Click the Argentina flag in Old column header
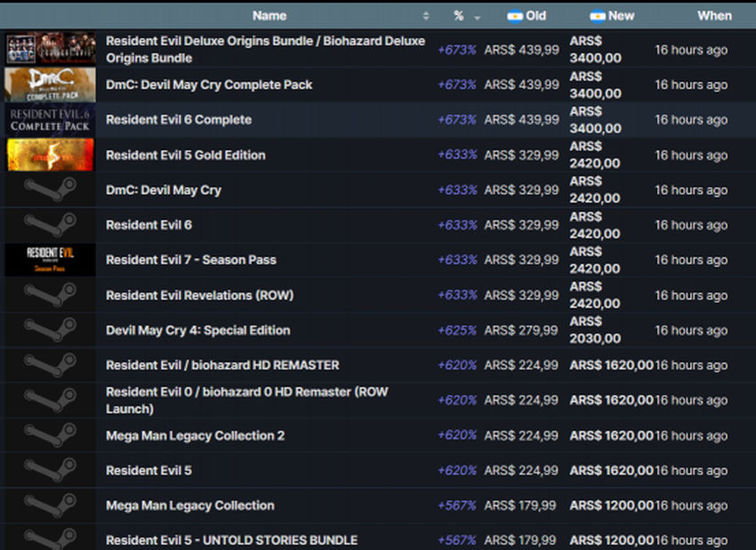756x550 pixels. point(514,16)
